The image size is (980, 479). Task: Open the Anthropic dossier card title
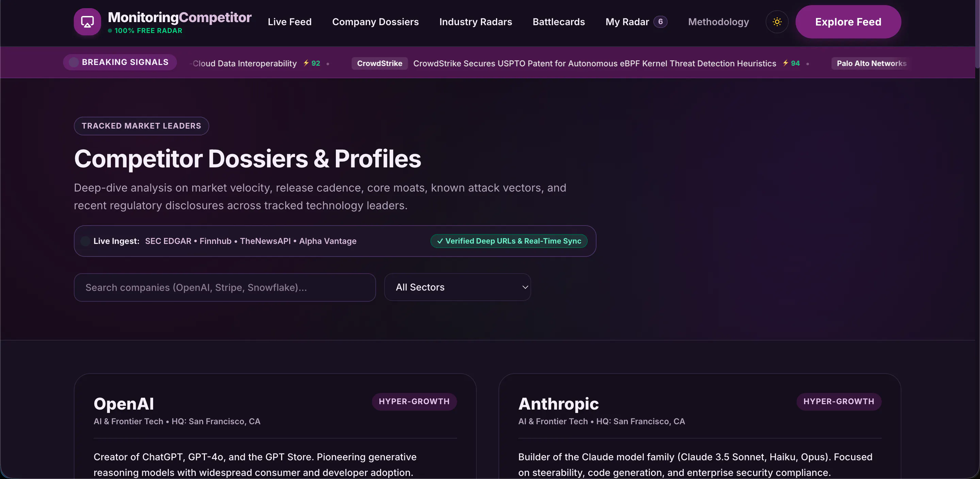tap(558, 404)
